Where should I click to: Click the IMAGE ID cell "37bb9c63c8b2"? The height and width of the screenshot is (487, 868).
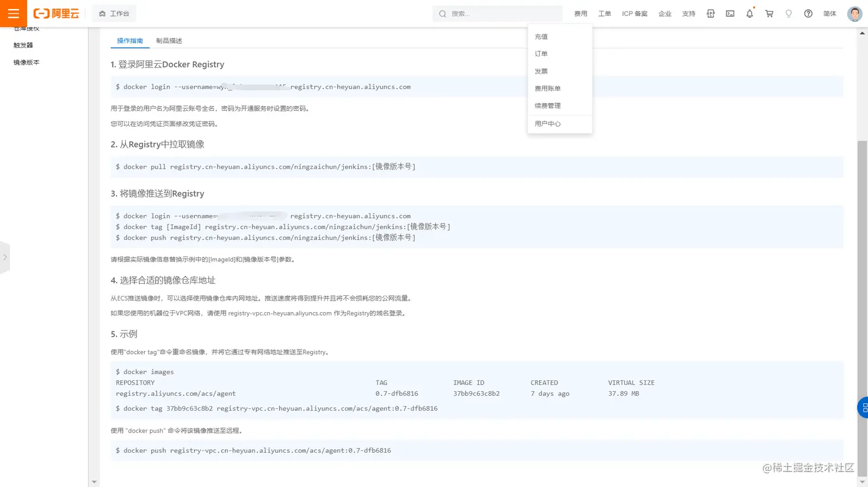(x=476, y=394)
